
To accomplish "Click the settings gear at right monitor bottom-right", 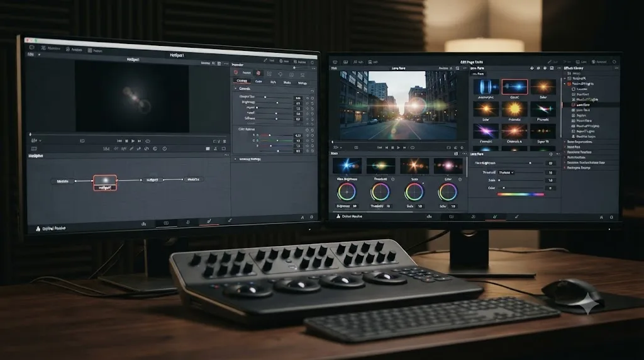I will click(x=611, y=217).
